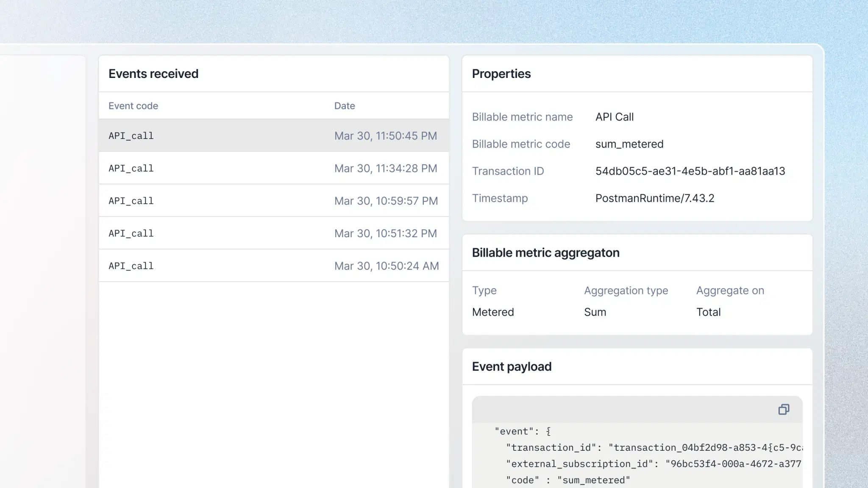The image size is (868, 488).
Task: Select the API_call event from 10:51:32 PM
Action: pos(273,233)
